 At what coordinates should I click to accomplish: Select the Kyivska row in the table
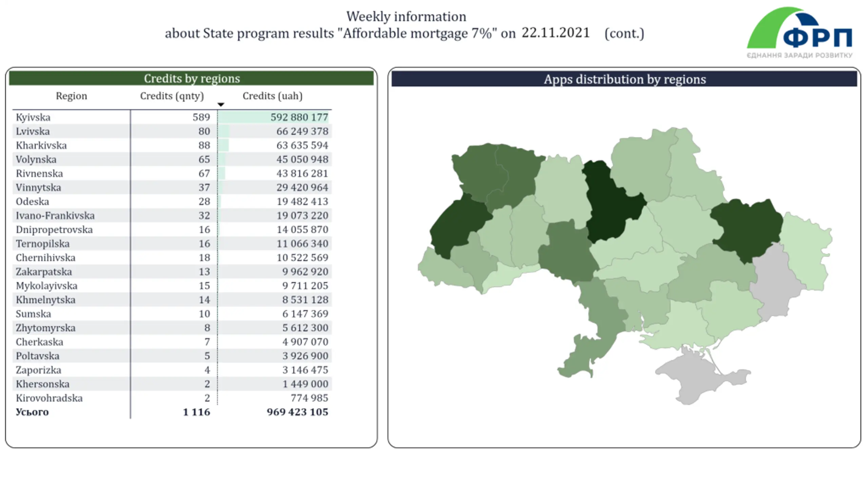pyautogui.click(x=172, y=117)
